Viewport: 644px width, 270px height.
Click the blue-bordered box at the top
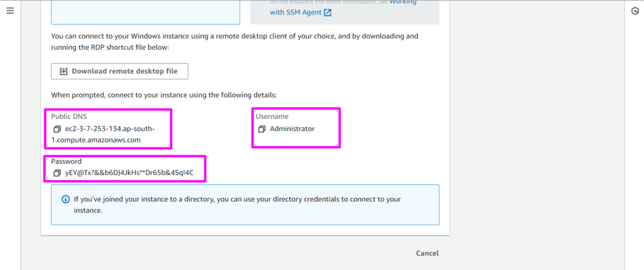[x=145, y=11]
